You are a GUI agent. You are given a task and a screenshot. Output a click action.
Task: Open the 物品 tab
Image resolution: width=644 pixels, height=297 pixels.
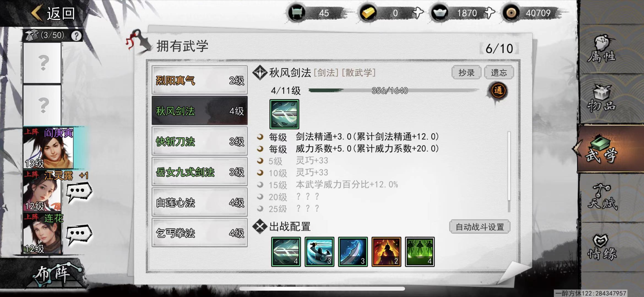tap(602, 98)
